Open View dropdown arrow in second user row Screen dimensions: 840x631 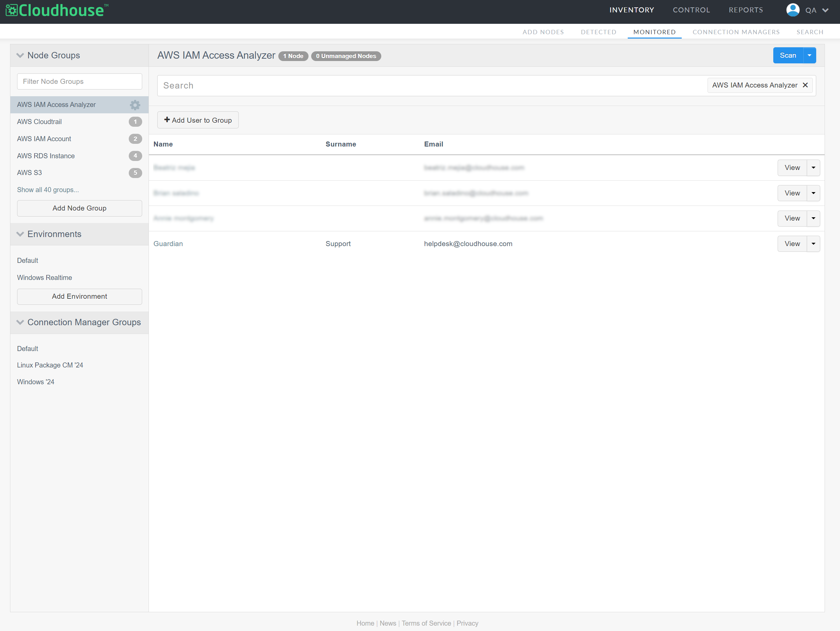pyautogui.click(x=814, y=193)
